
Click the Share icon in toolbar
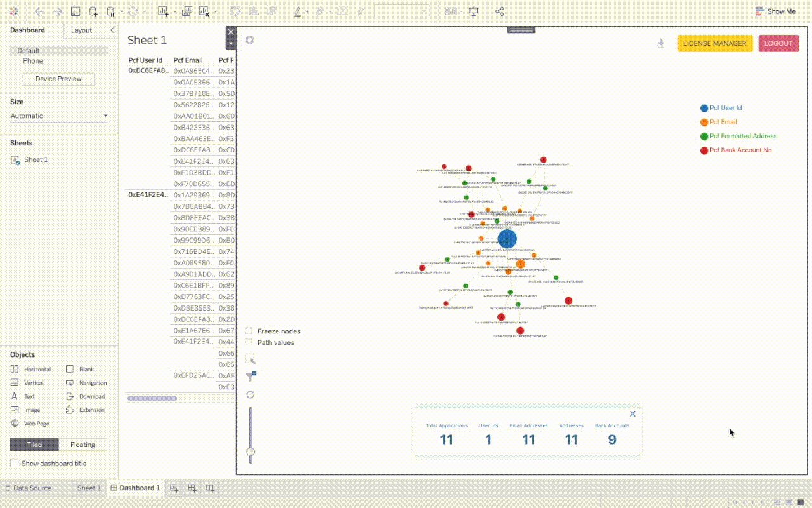click(x=499, y=11)
